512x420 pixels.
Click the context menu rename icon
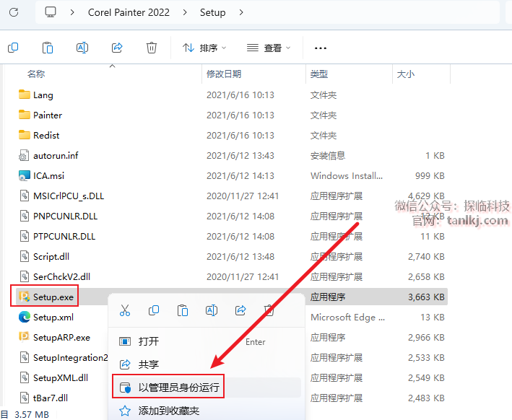click(x=212, y=310)
